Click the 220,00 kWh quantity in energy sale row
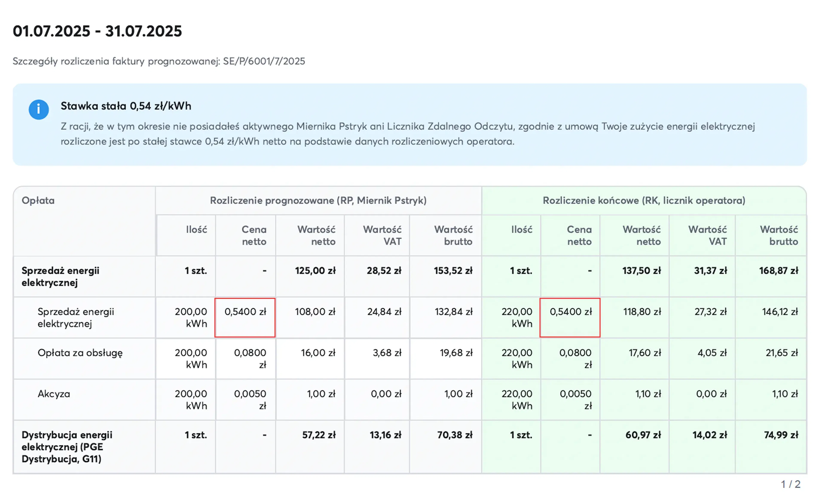The image size is (825, 504). [x=517, y=318]
